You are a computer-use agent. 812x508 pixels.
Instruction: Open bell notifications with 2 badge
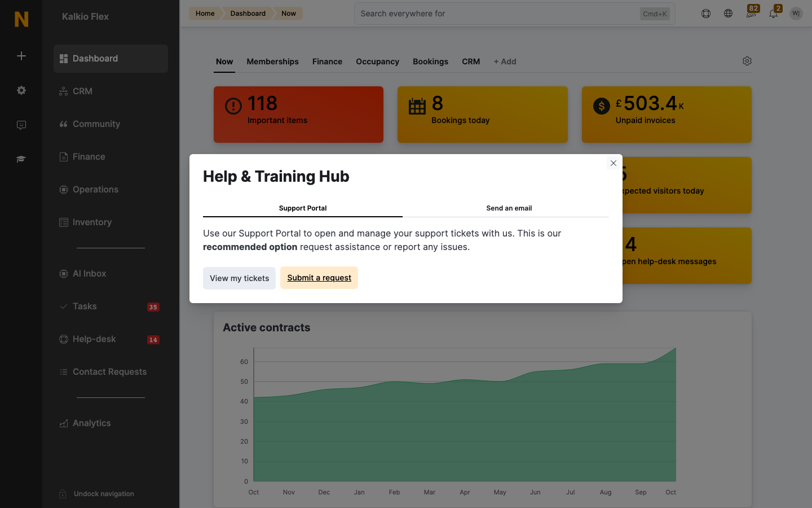[x=774, y=14]
